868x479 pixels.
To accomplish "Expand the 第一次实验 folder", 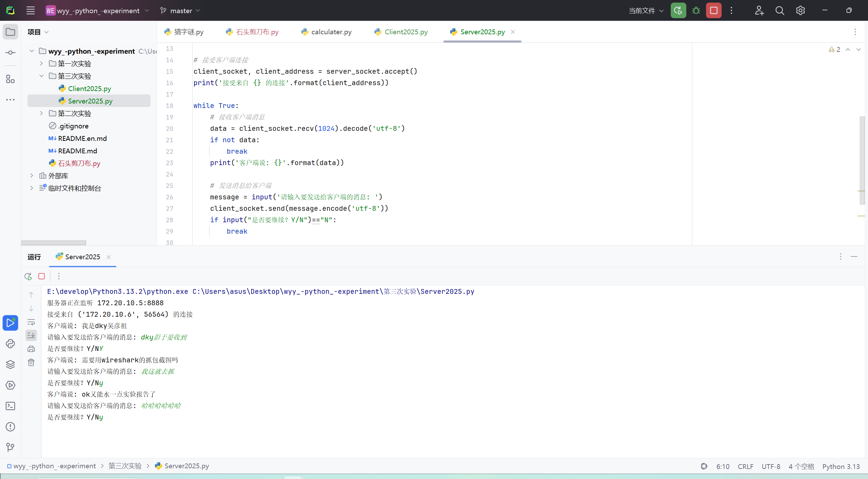I will pyautogui.click(x=41, y=63).
